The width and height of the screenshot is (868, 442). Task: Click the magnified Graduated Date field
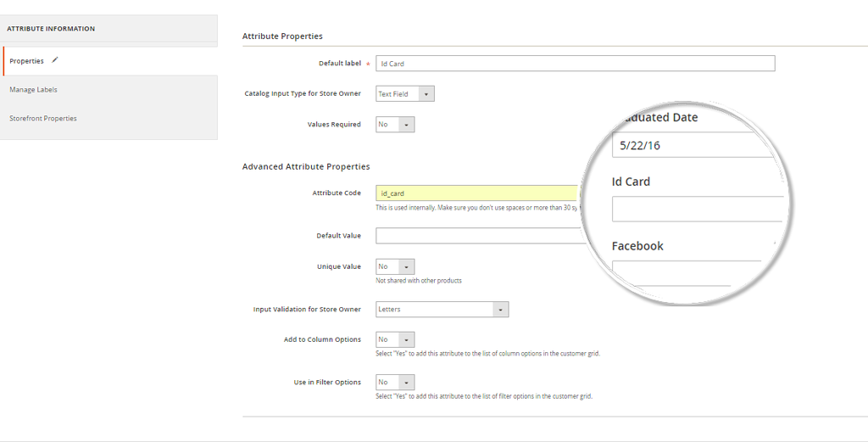pos(691,145)
